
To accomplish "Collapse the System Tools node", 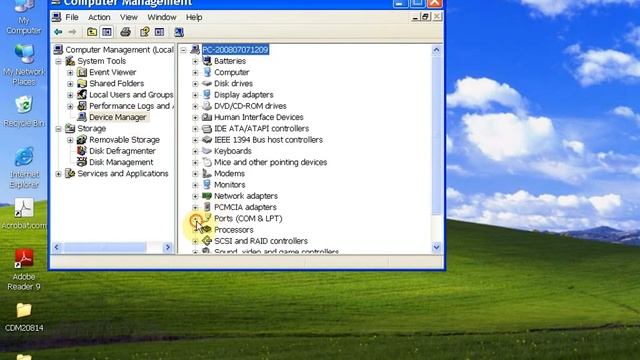I will [58, 61].
